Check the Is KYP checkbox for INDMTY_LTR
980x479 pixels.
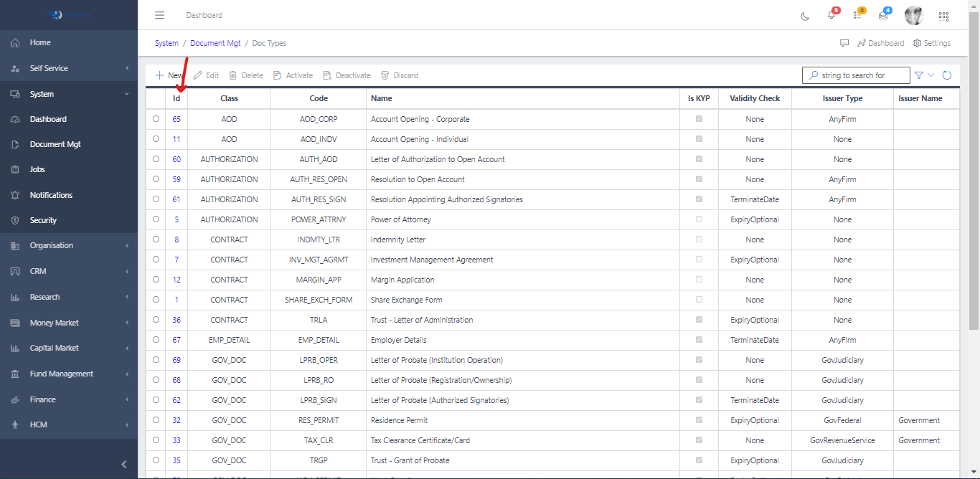coord(699,239)
